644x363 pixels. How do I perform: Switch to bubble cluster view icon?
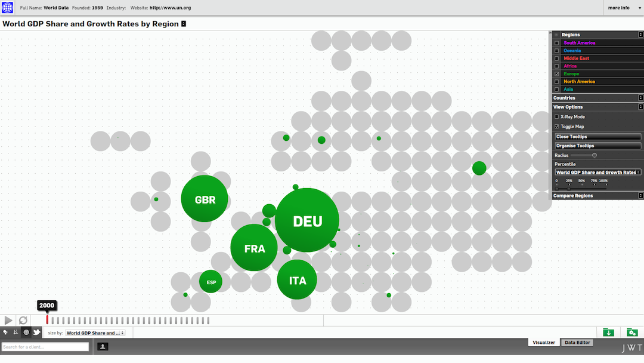5,332
